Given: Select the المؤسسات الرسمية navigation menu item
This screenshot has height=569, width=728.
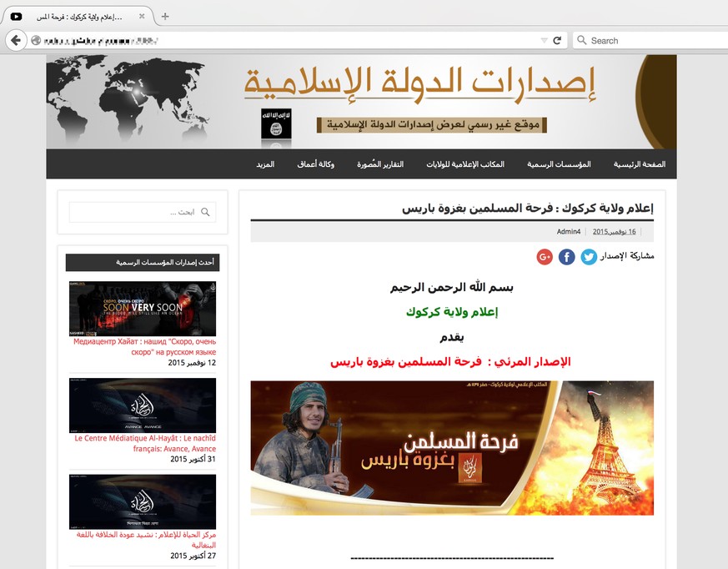Looking at the screenshot, I should pos(559,164).
